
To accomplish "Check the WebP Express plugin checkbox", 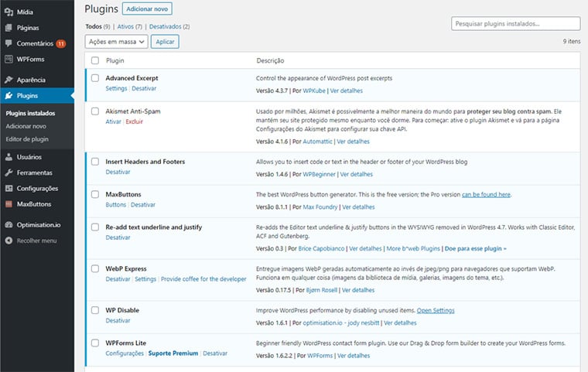I will [95, 269].
